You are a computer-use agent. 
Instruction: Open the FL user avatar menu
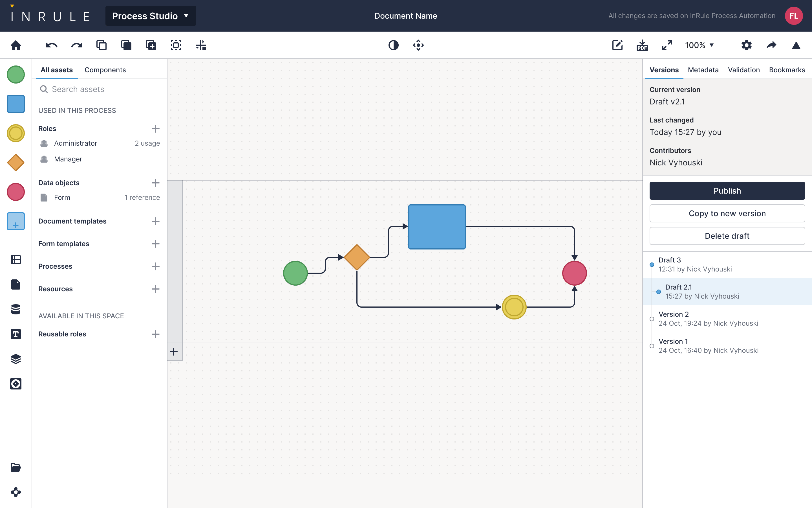pyautogui.click(x=794, y=16)
